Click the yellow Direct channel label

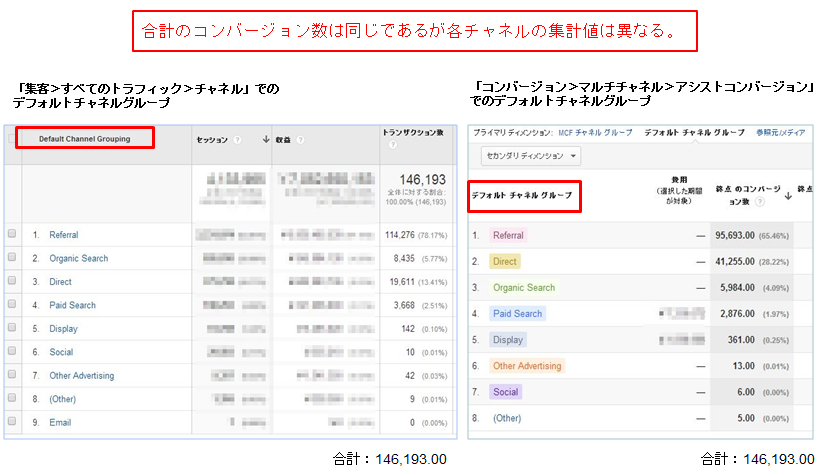(505, 262)
